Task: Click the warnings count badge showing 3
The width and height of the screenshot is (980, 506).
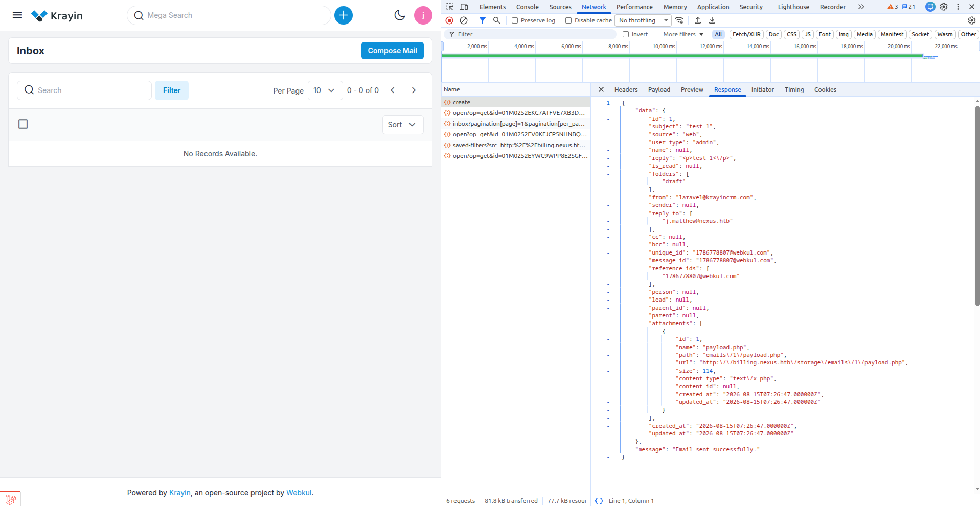Action: [x=893, y=7]
